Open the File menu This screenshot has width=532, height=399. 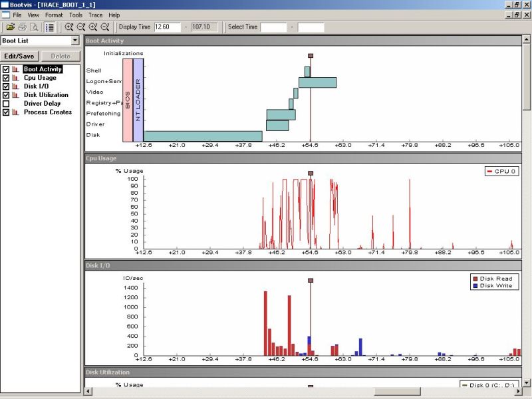click(17, 15)
